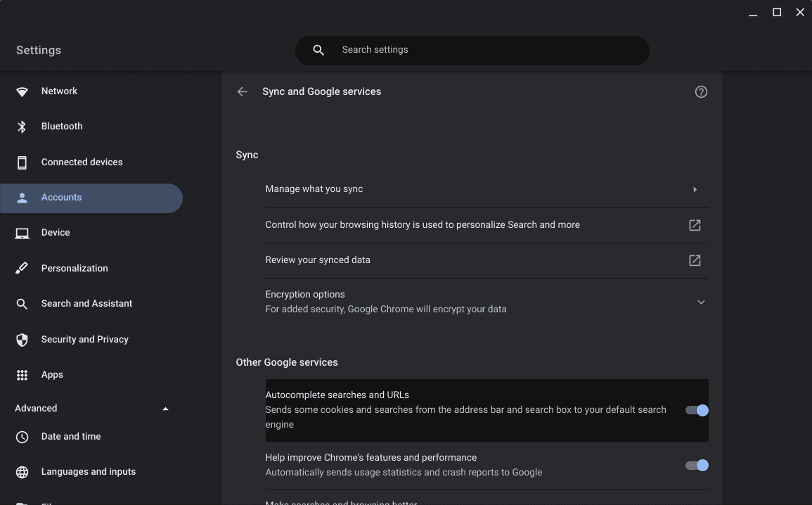Click the back arrow beside Sync and Google services
Viewport: 812px width, 505px height.
point(242,91)
